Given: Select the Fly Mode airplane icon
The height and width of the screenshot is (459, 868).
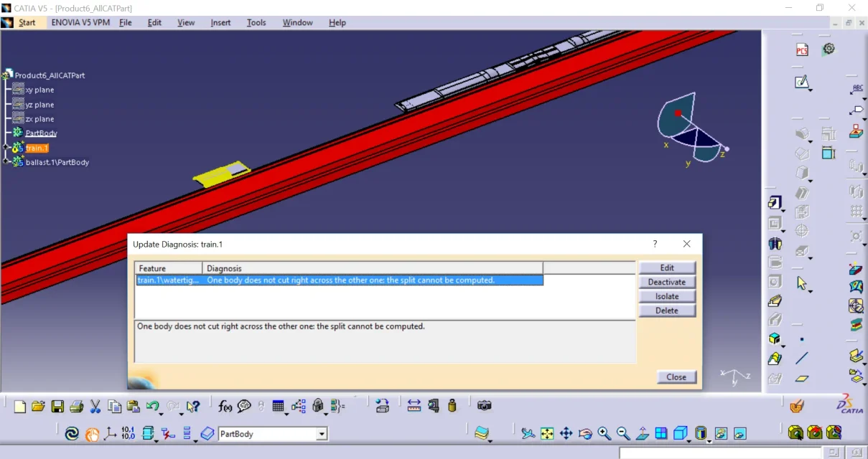Looking at the screenshot, I should click(528, 433).
